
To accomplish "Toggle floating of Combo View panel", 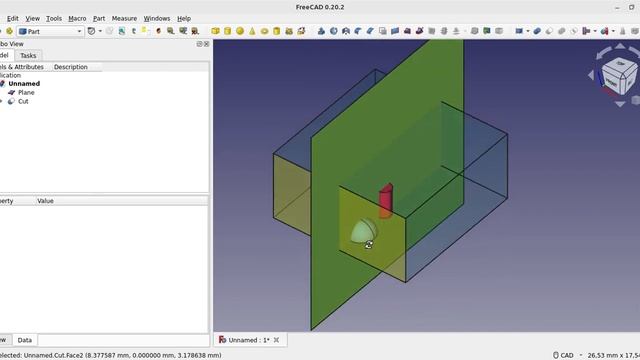I will 199,44.
